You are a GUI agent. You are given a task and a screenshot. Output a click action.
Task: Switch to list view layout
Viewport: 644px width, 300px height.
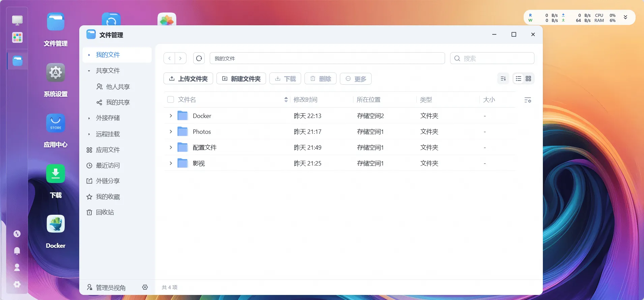pos(519,79)
